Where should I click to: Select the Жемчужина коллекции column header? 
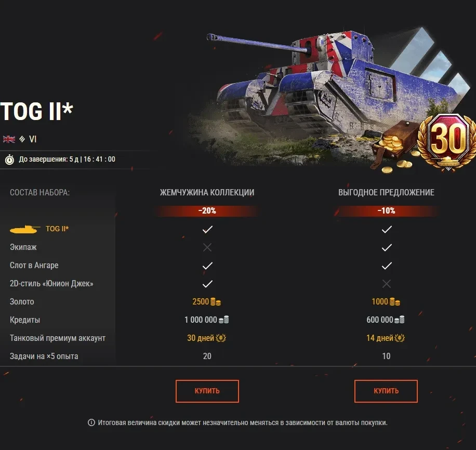click(x=207, y=192)
